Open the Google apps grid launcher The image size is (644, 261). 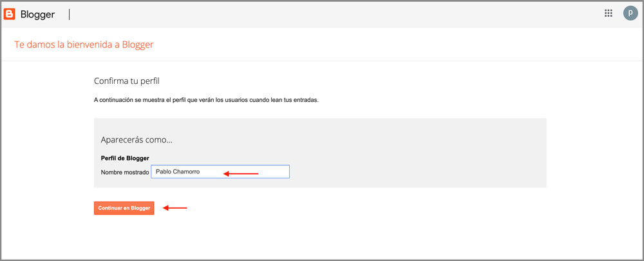tap(608, 14)
